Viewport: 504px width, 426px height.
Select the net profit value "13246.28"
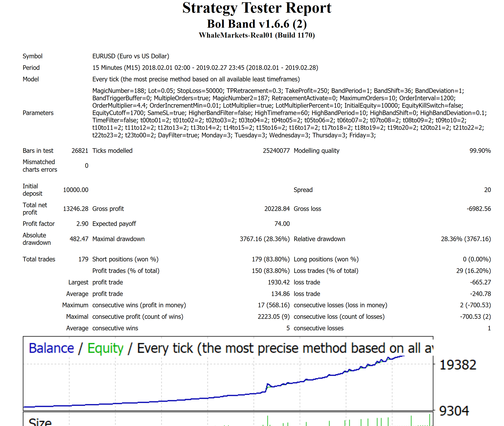click(76, 209)
